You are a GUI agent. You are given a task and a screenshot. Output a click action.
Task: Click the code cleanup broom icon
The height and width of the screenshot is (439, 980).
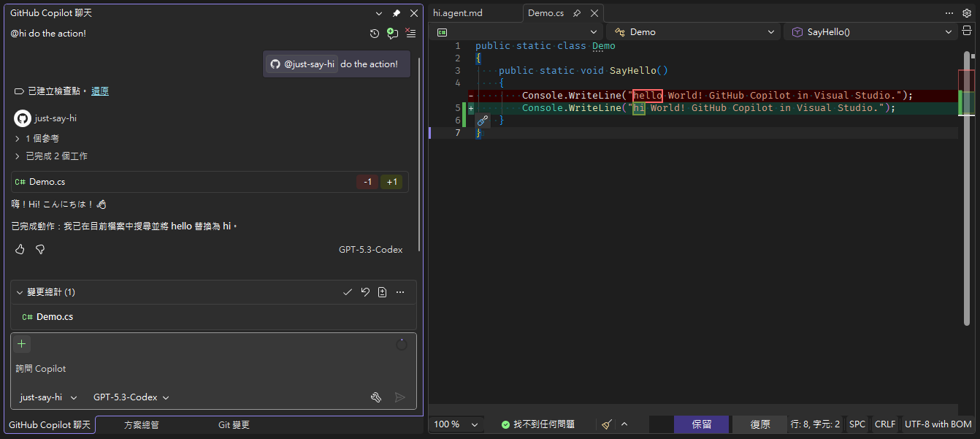[x=607, y=424]
